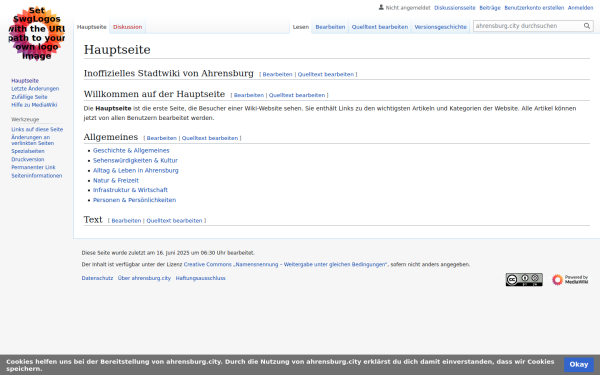Click Quelltext bearbeiten next to Text heading
This screenshot has width=600, height=375.
pos(174,220)
